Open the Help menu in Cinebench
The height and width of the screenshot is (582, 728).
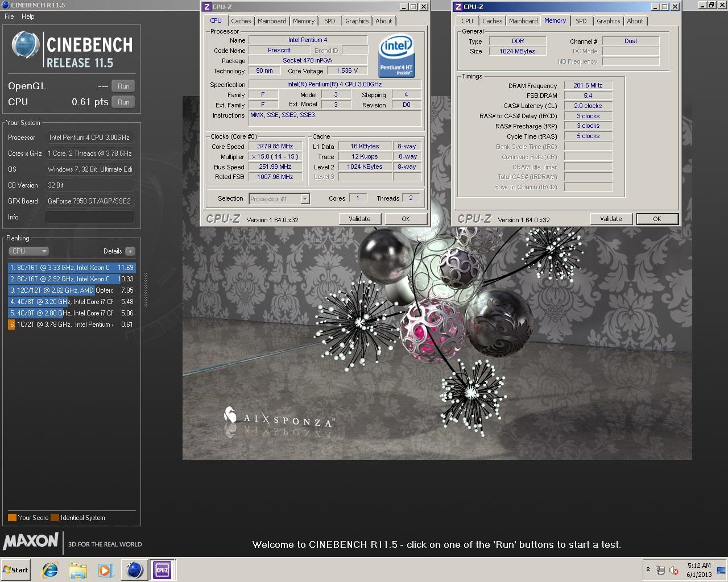tap(28, 16)
